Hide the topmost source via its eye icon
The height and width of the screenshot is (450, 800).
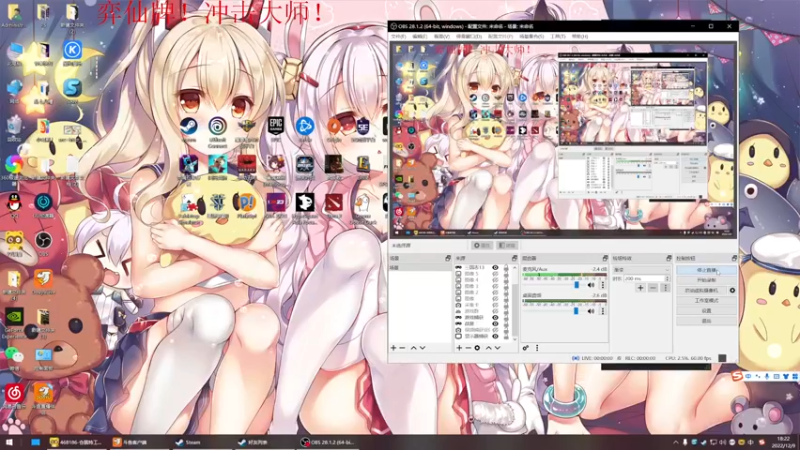coord(495,267)
